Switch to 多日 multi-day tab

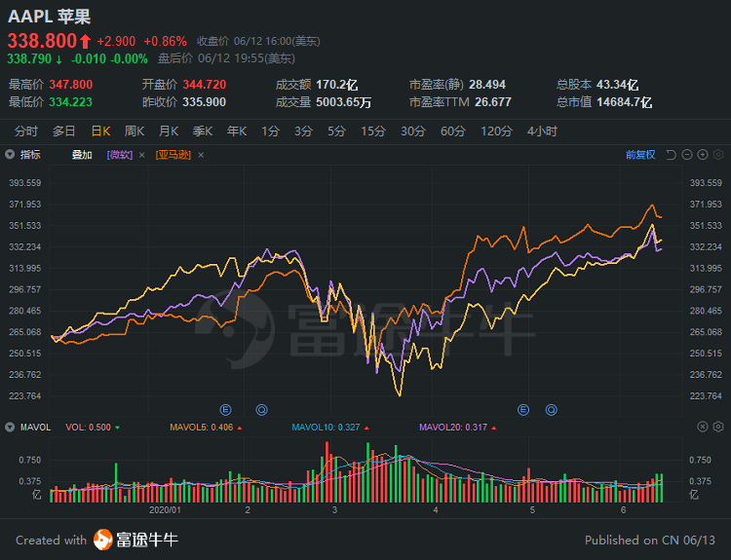click(x=64, y=131)
